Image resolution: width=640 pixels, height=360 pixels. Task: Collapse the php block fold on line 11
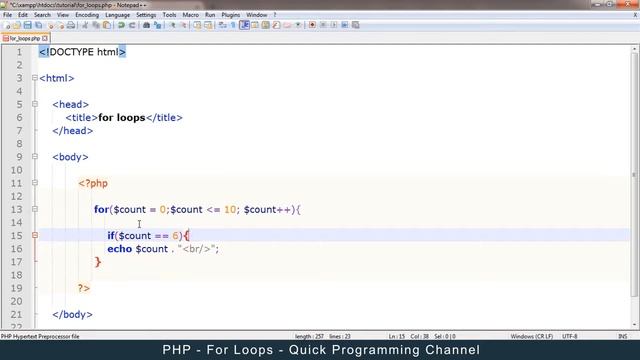click(x=35, y=183)
